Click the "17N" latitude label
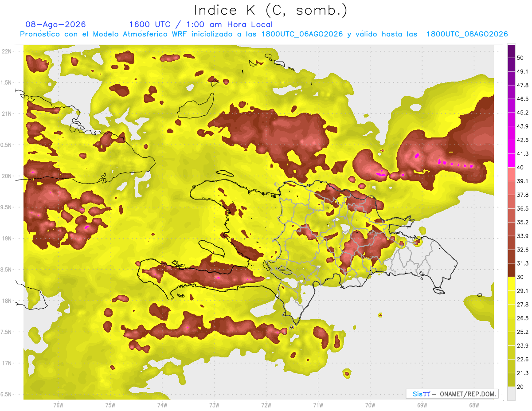The image size is (532, 411). point(7,363)
